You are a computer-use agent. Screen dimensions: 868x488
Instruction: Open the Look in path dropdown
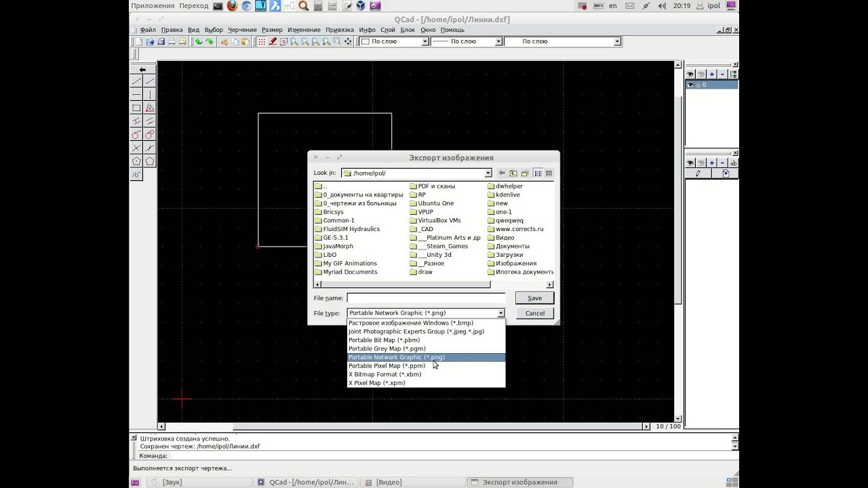(x=488, y=174)
